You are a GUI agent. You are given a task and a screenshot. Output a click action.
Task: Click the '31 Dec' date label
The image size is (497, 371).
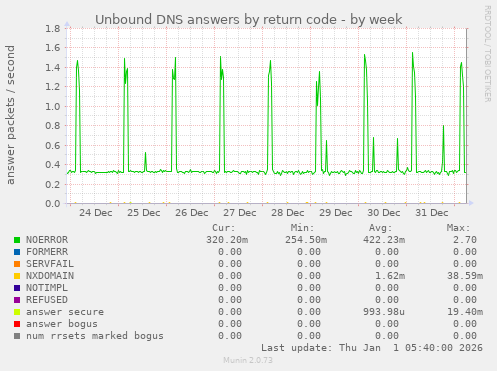click(x=432, y=213)
